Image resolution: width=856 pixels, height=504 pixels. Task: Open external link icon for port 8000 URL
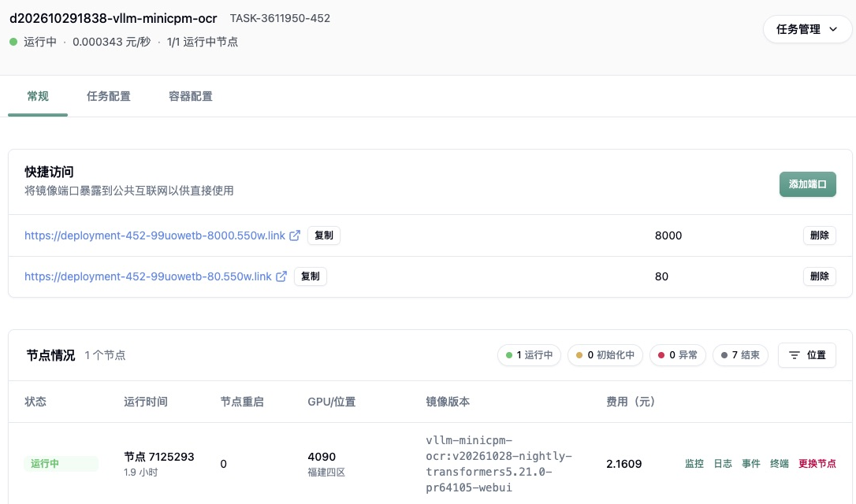pos(295,235)
